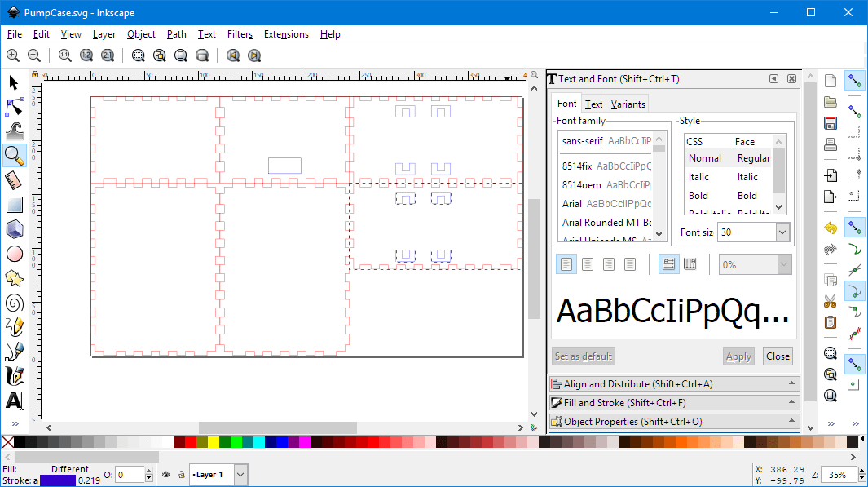Image resolution: width=868 pixels, height=487 pixels.
Task: Toggle right text alignment
Action: [609, 264]
